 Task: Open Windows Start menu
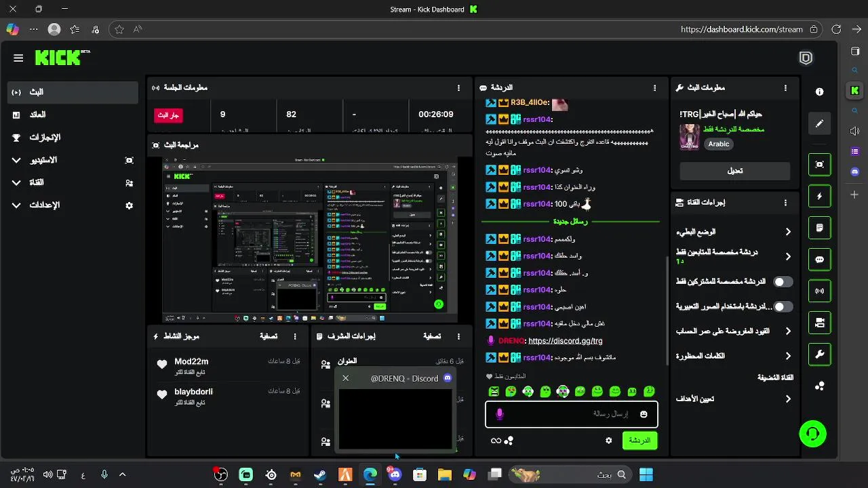[x=646, y=475]
